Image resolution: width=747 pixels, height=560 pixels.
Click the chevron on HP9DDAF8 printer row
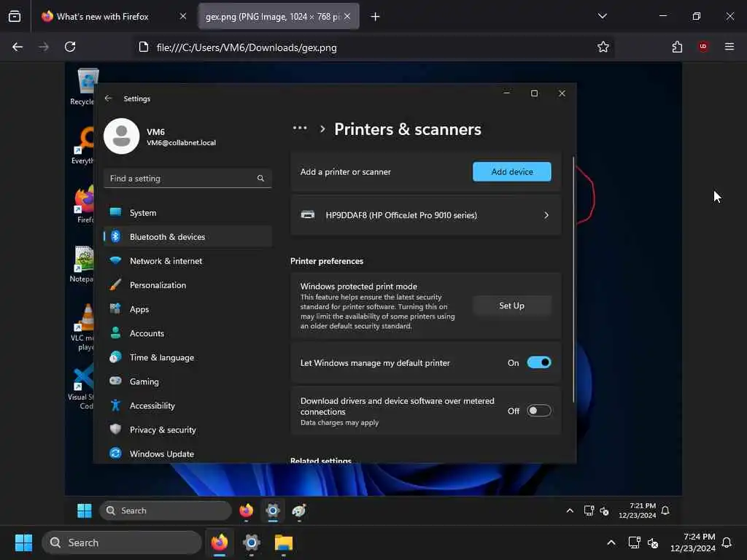(546, 215)
